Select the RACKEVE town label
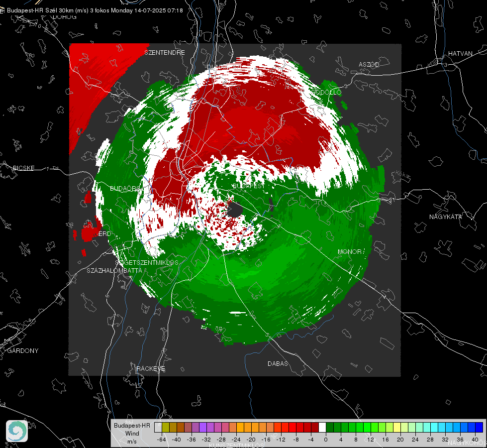This screenshot has width=487, height=448. 151,369
